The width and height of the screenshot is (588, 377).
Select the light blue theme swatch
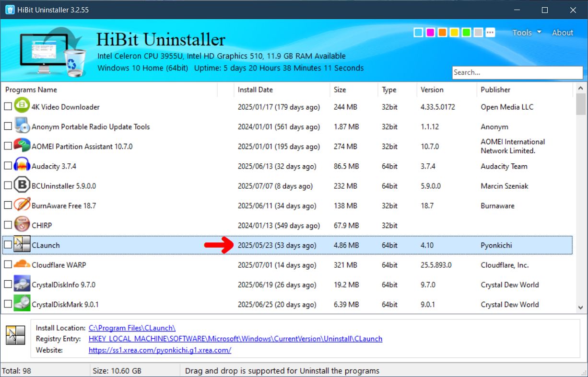pyautogui.click(x=418, y=33)
